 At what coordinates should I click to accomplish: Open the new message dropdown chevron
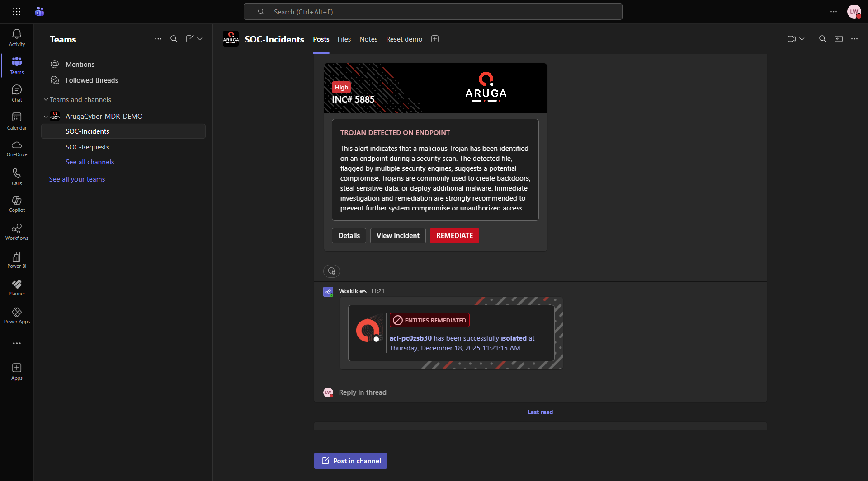(x=200, y=39)
